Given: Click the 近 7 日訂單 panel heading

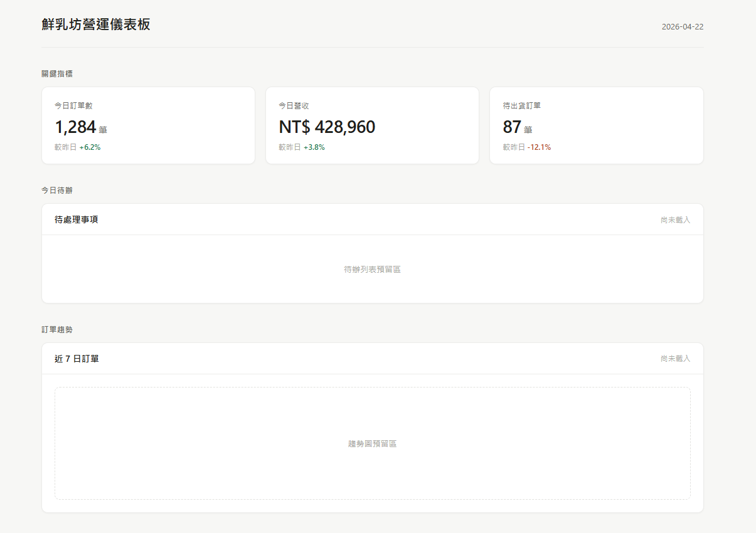Looking at the screenshot, I should pos(77,359).
